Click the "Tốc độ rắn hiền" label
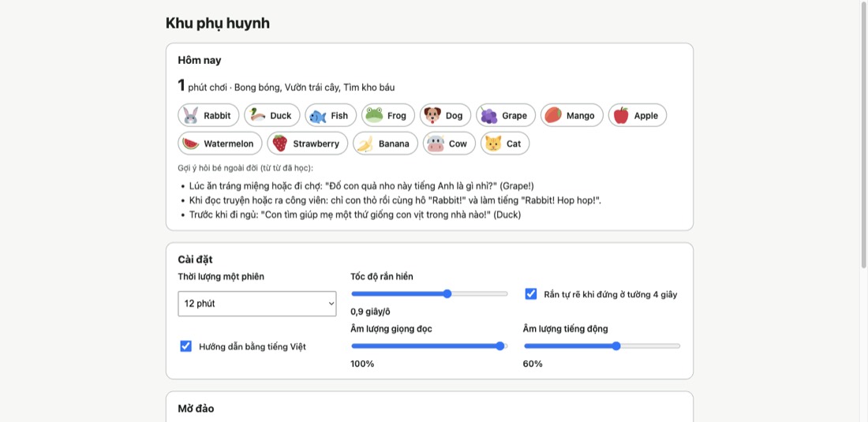 [382, 277]
